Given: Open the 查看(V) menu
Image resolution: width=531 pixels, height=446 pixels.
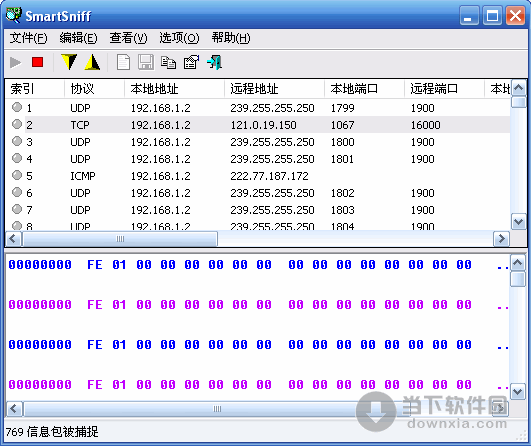Looking at the screenshot, I should 128,38.
